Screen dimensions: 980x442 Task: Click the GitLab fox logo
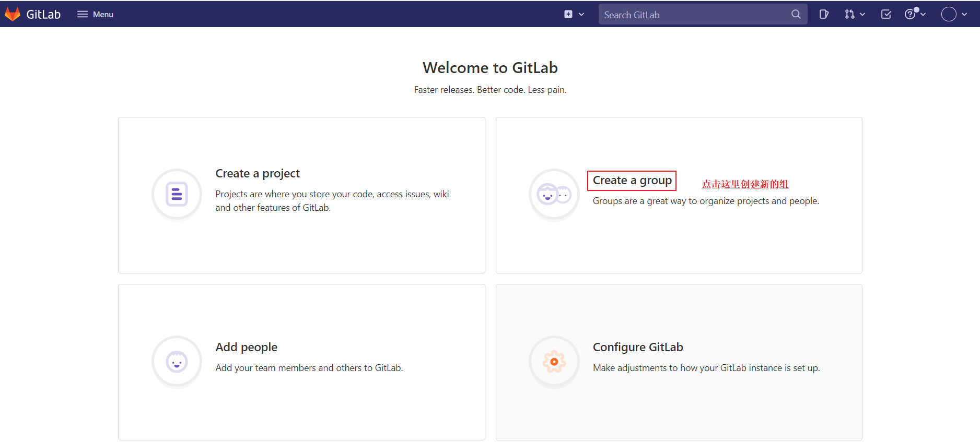(x=13, y=14)
